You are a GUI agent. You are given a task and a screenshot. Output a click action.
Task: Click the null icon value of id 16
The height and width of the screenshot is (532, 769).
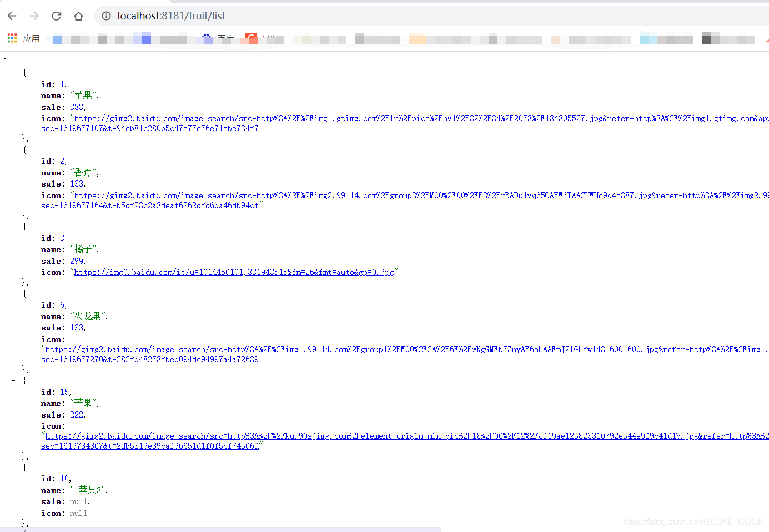pos(78,513)
